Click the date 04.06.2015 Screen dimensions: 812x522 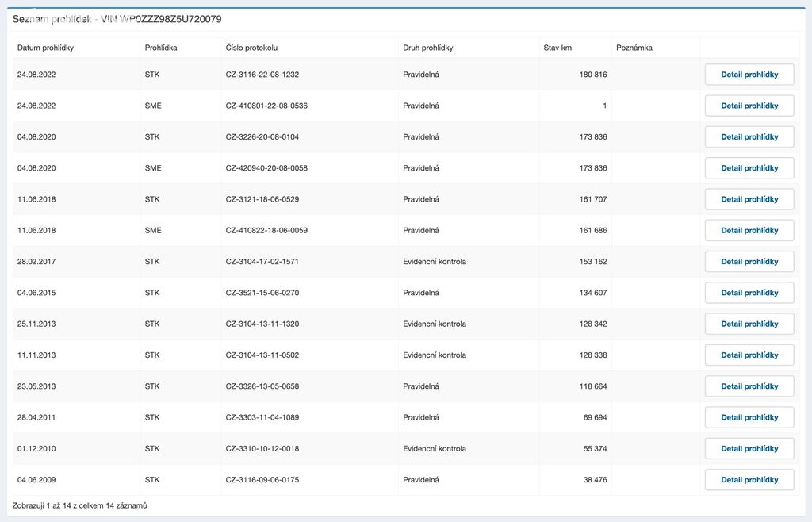click(36, 293)
